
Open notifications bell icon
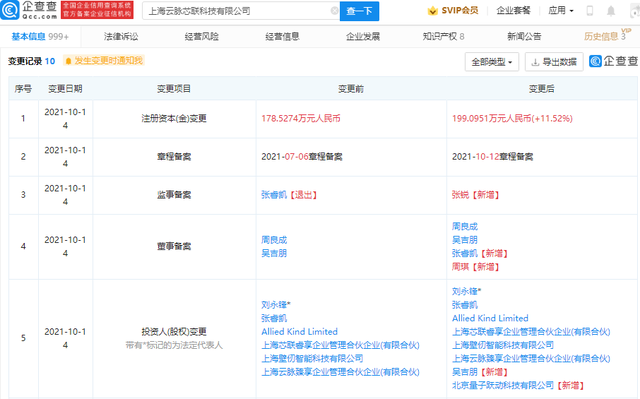click(611, 11)
